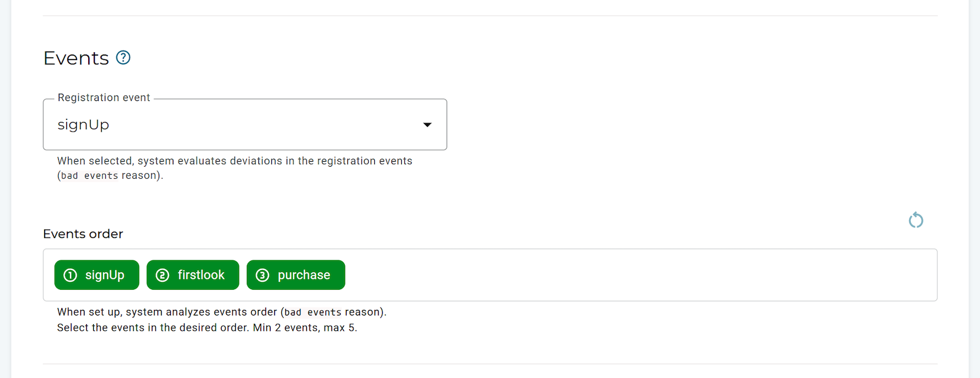Image resolution: width=980 pixels, height=378 pixels.
Task: Select the firstlook chip label in Events order
Action: [201, 275]
